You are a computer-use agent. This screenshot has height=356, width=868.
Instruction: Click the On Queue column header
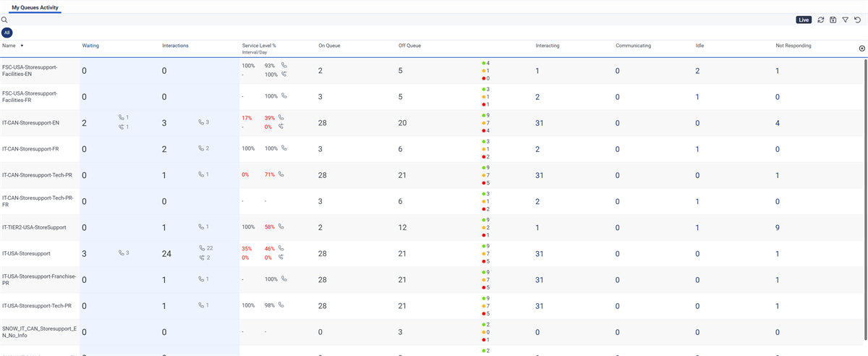coord(329,46)
